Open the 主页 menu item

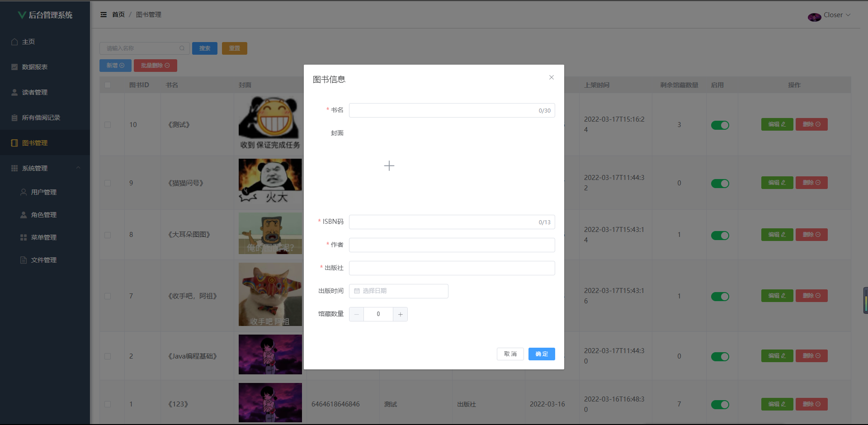coord(45,42)
